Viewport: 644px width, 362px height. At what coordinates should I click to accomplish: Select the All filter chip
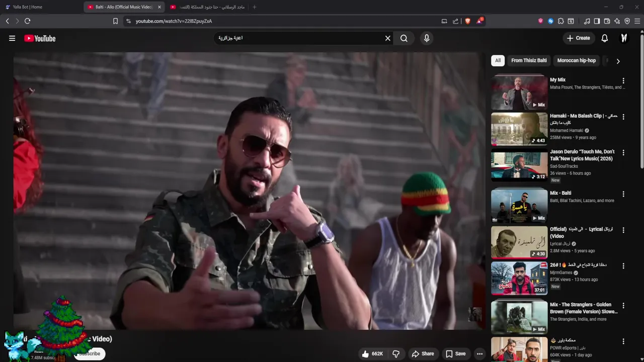[x=498, y=60]
